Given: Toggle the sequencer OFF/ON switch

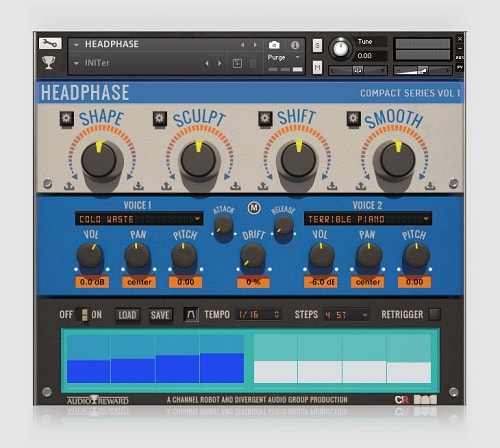Looking at the screenshot, I should 85,315.
